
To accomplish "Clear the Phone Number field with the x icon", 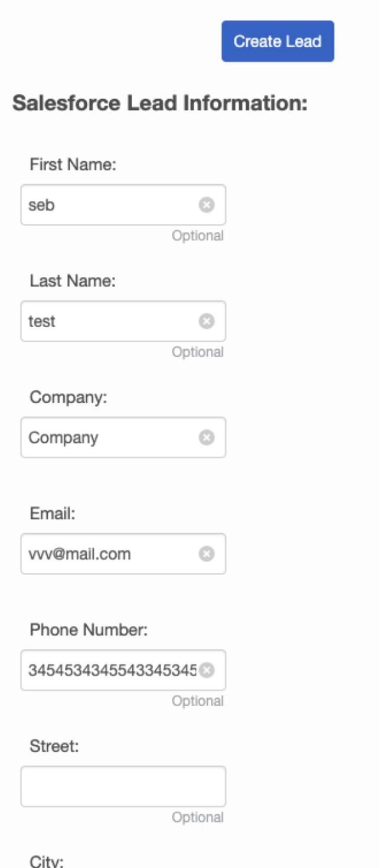I will pos(206,670).
